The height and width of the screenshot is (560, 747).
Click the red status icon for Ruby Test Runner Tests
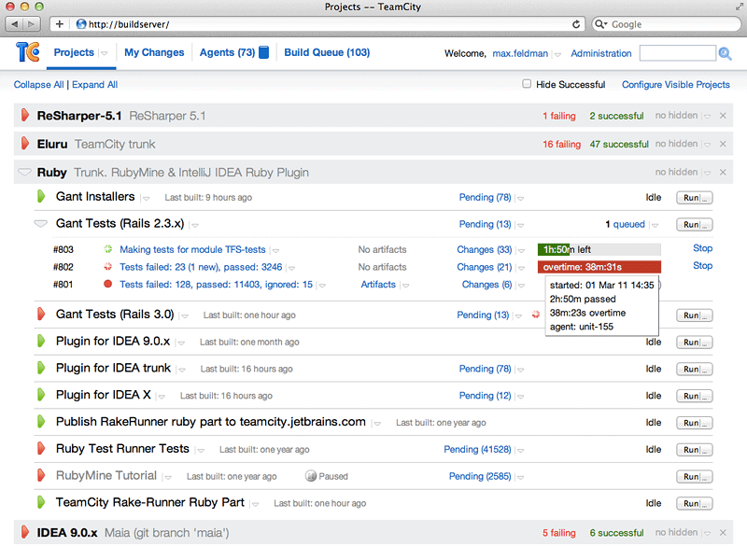pos(41,449)
